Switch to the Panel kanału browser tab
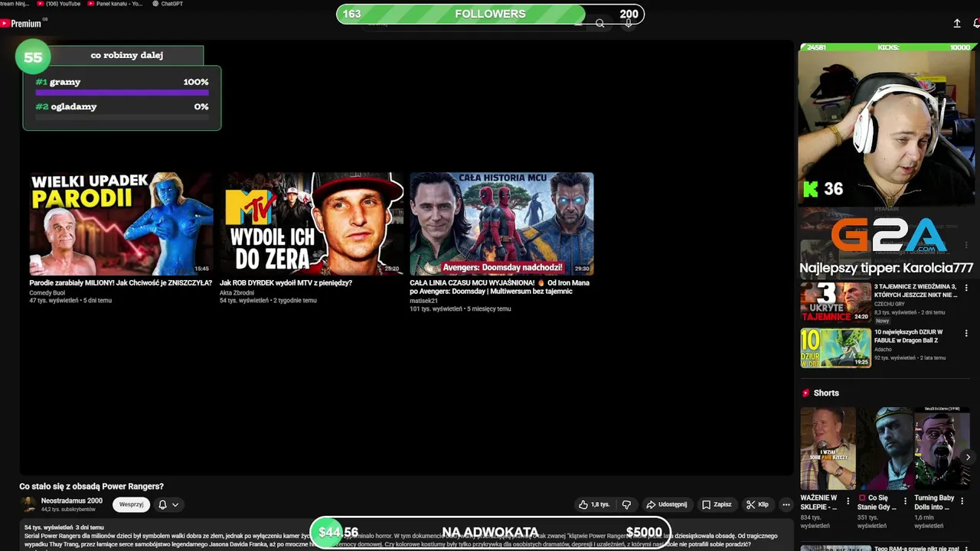This screenshot has width=980, height=551. point(115,4)
